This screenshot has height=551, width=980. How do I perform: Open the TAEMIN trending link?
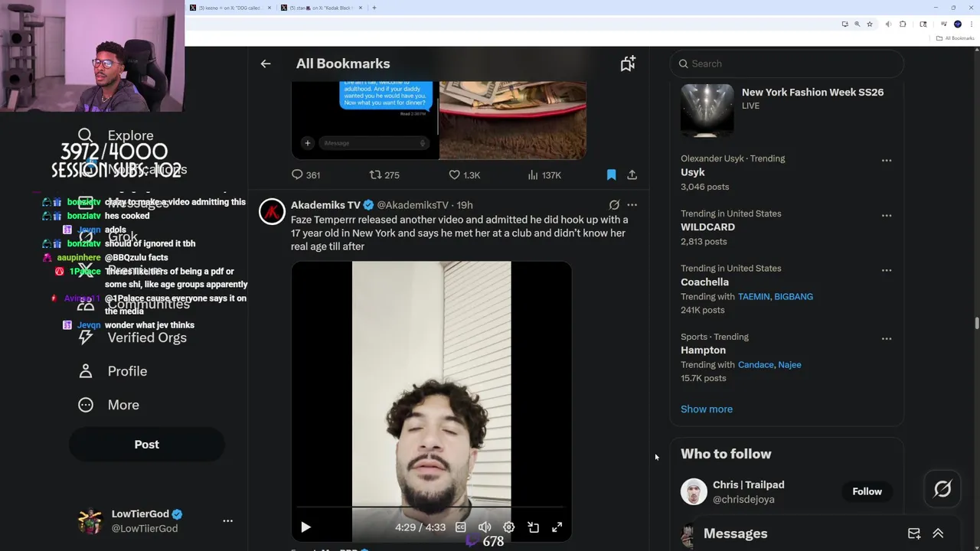tap(753, 297)
